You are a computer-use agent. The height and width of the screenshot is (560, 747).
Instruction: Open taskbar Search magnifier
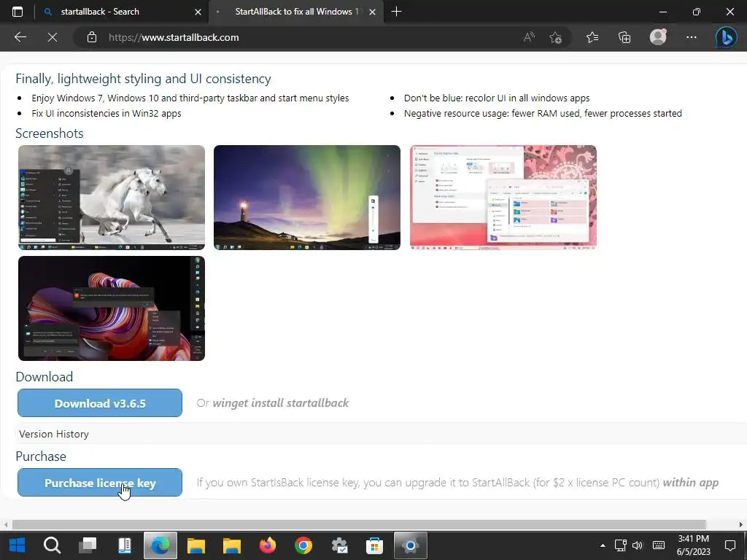52,545
